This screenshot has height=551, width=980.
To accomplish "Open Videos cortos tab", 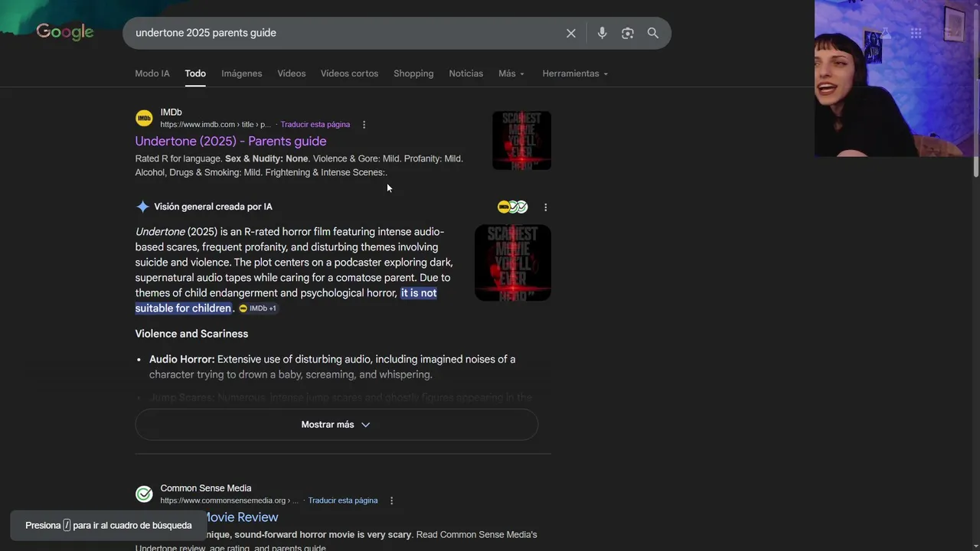I will coord(349,73).
